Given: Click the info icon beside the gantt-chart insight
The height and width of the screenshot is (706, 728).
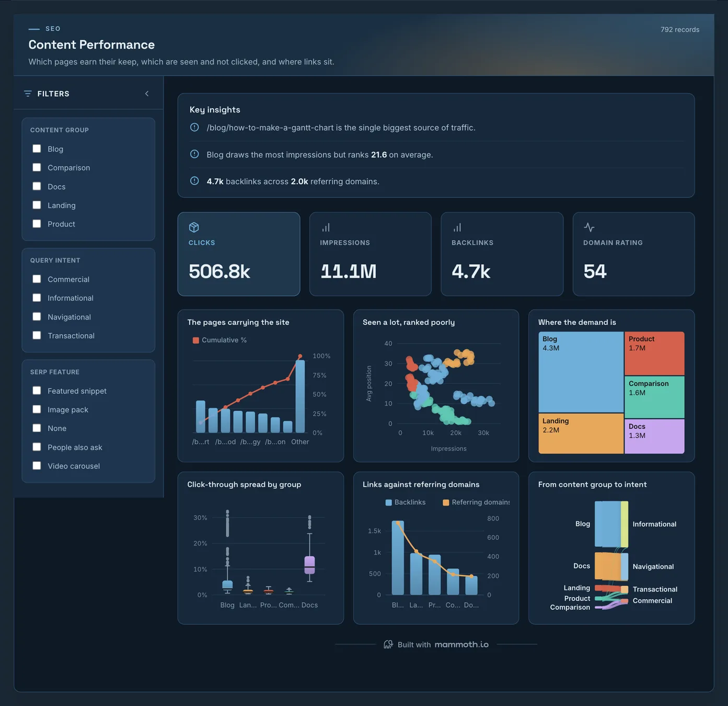Looking at the screenshot, I should 194,127.
